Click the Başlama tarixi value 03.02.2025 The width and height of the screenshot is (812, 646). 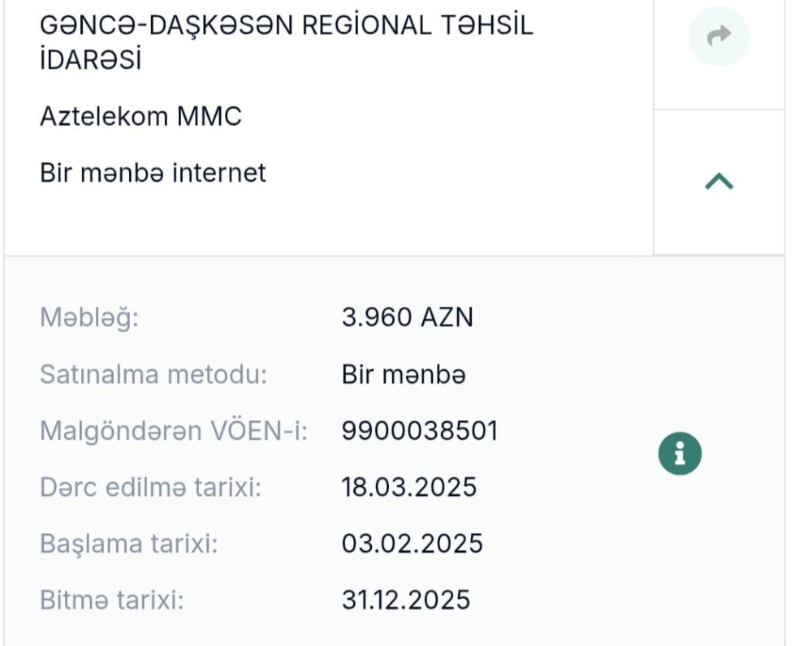click(x=412, y=543)
